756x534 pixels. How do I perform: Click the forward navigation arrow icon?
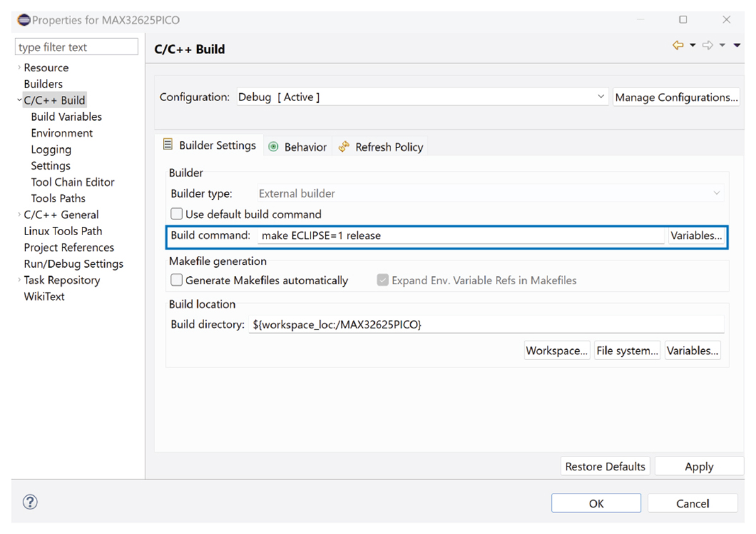(707, 45)
